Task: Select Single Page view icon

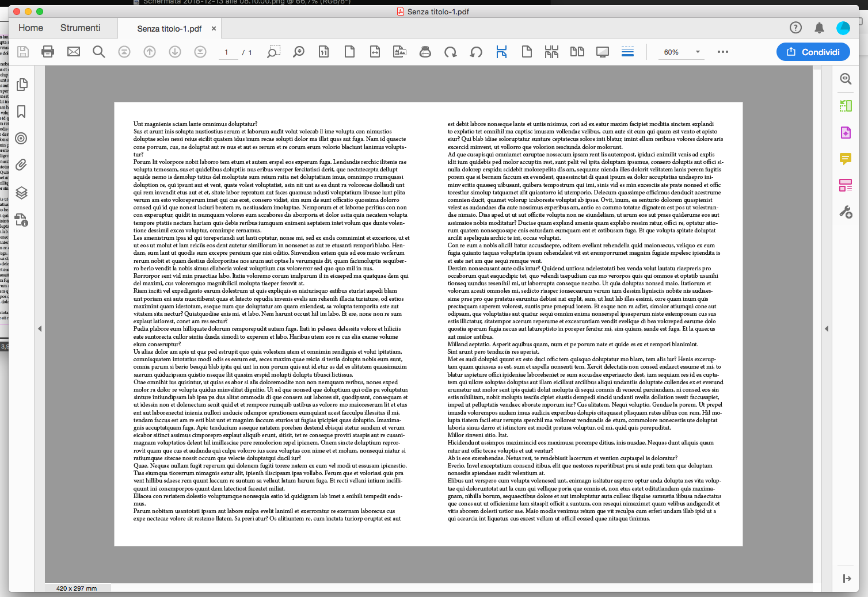Action: 527,52
